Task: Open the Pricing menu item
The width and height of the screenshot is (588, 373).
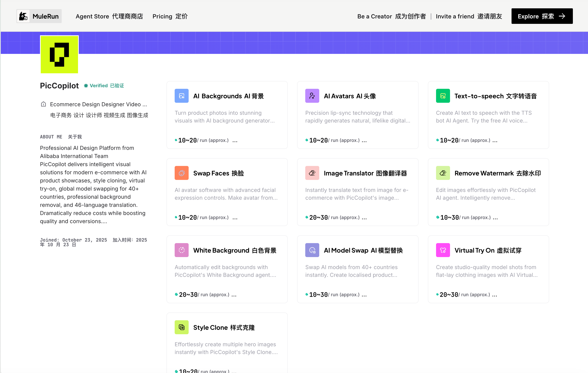Action: [x=170, y=16]
